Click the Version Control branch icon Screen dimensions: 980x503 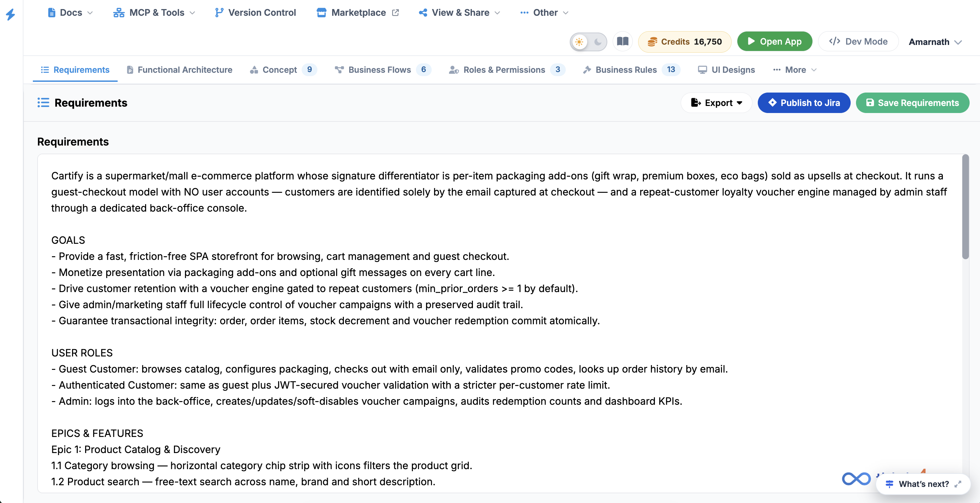pos(219,12)
